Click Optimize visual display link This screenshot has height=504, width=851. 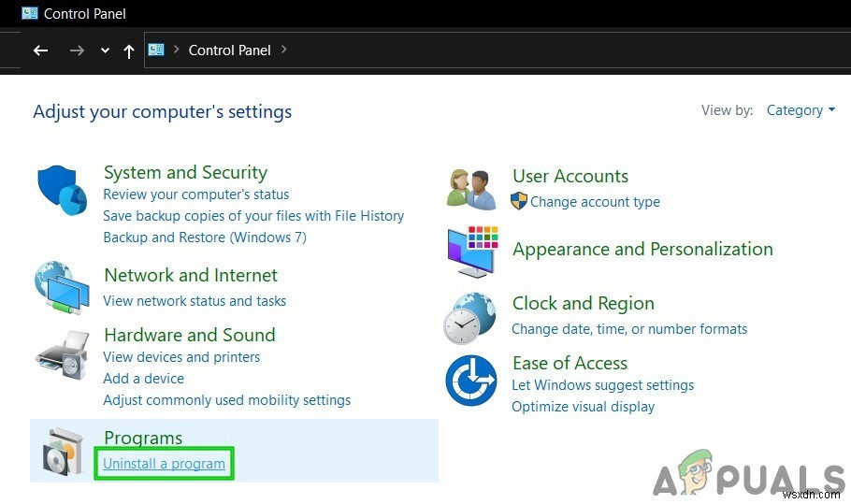pyautogui.click(x=583, y=407)
